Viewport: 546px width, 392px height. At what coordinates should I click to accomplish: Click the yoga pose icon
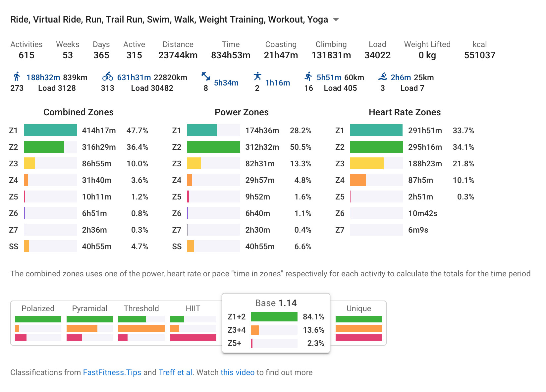coord(257,77)
